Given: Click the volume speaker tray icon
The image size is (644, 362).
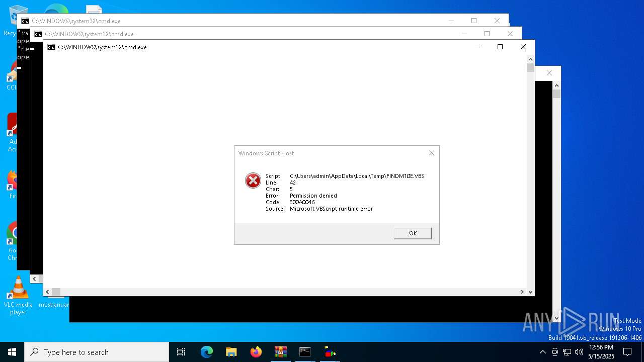Looking at the screenshot, I should [x=579, y=352].
